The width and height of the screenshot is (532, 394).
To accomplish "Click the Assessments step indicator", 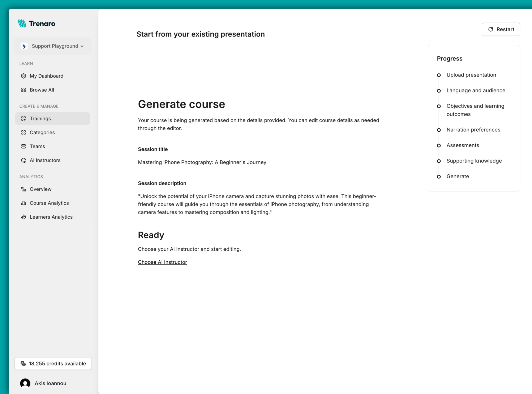I will [439, 145].
